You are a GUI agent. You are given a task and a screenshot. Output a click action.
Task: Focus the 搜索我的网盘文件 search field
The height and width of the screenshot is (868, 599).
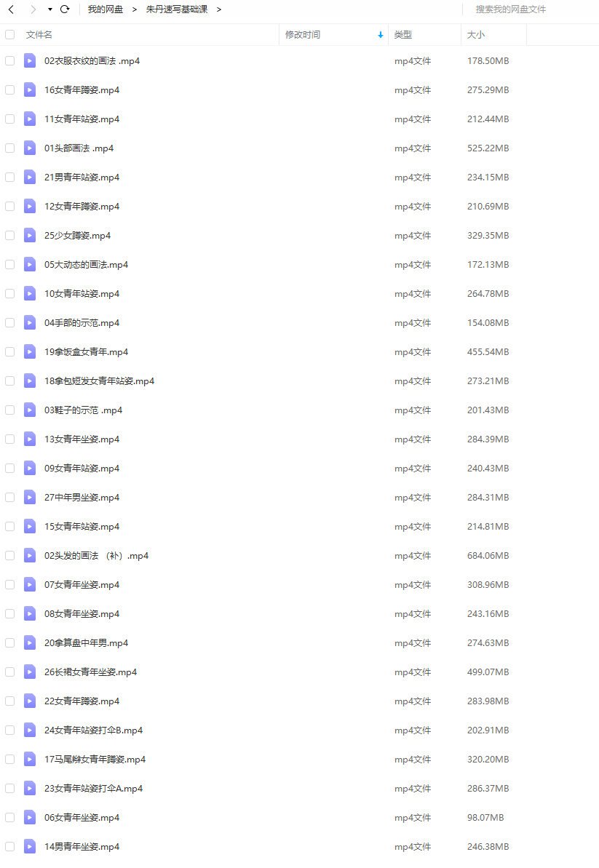point(528,9)
